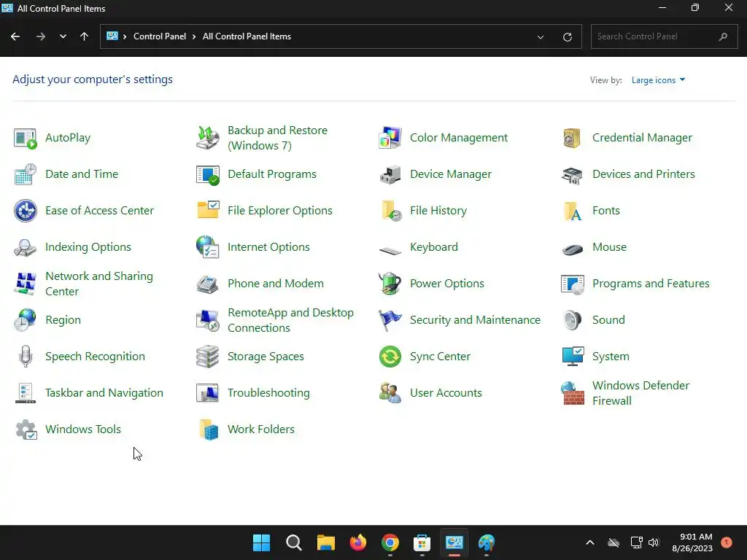Expand the address bar history dropdown

point(541,36)
